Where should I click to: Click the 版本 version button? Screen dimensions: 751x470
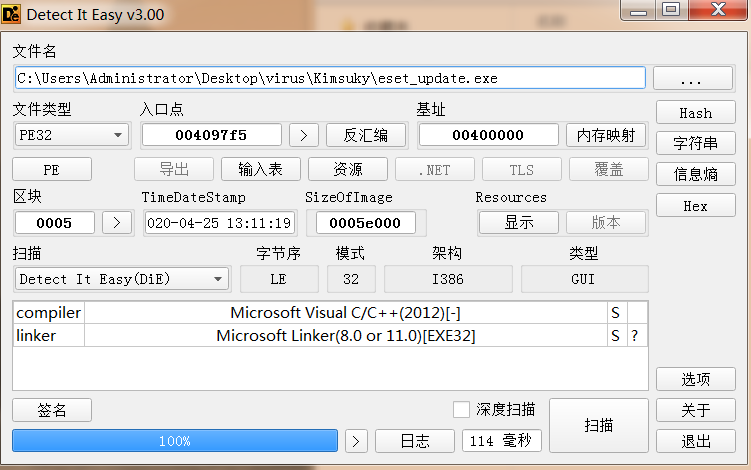(x=606, y=223)
